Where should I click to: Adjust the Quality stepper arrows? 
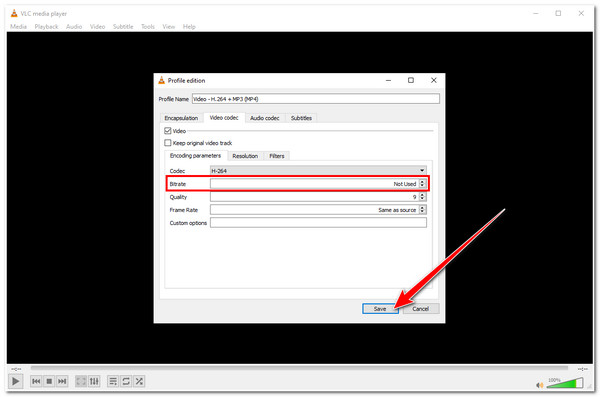point(422,197)
